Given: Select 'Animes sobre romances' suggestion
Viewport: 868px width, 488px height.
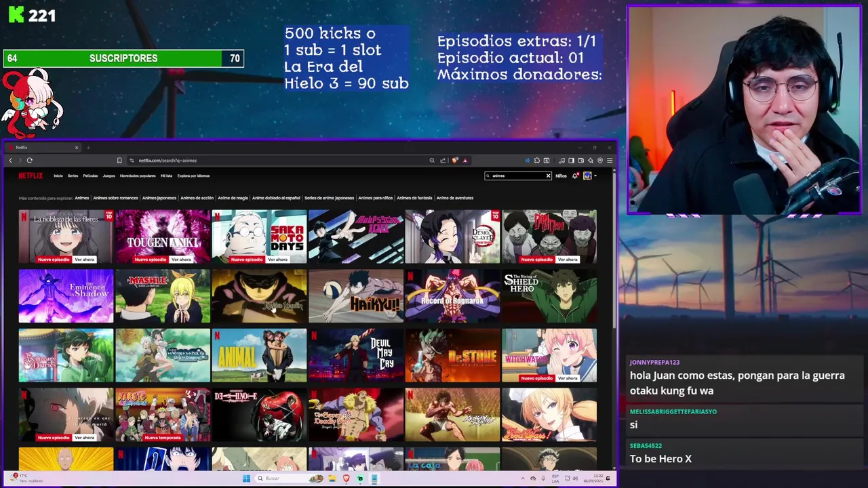Looking at the screenshot, I should pyautogui.click(x=115, y=198).
